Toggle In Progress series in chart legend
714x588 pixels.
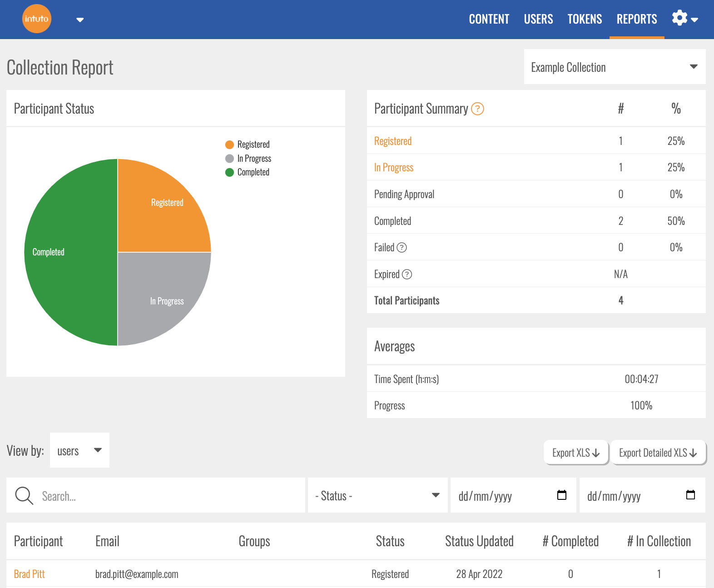pos(248,159)
